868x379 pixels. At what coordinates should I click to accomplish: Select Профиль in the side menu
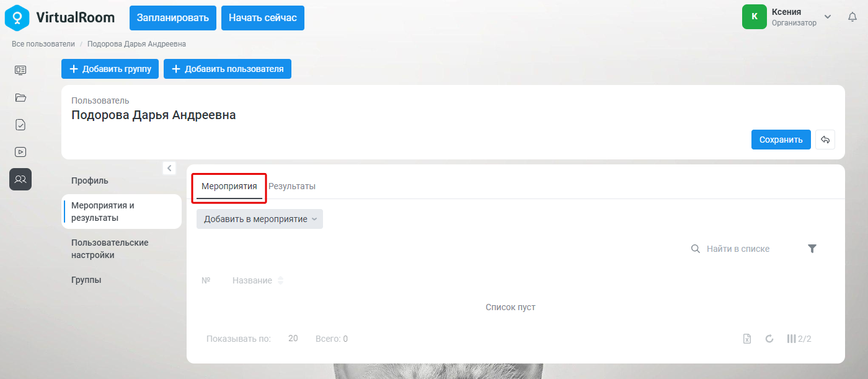[x=90, y=181]
